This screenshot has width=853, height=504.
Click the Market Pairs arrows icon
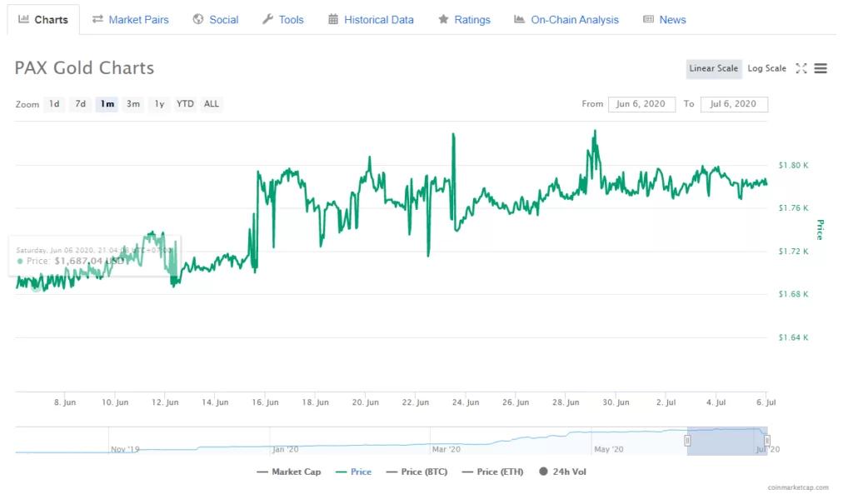[98, 19]
